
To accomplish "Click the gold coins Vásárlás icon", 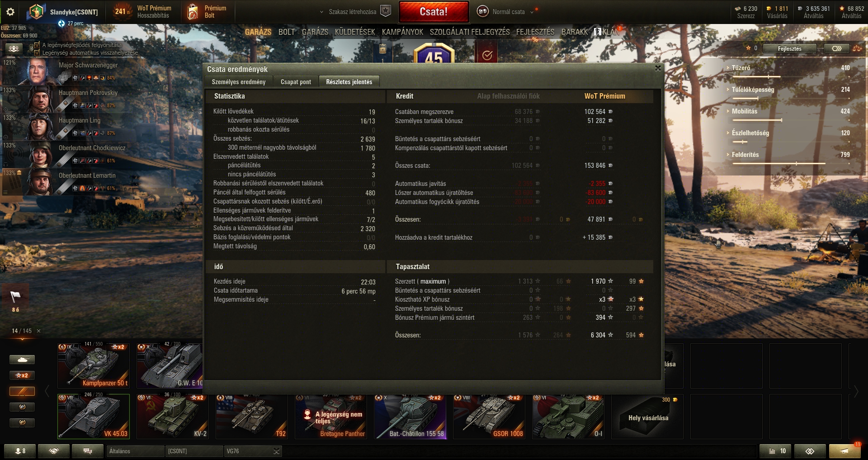I will click(769, 9).
